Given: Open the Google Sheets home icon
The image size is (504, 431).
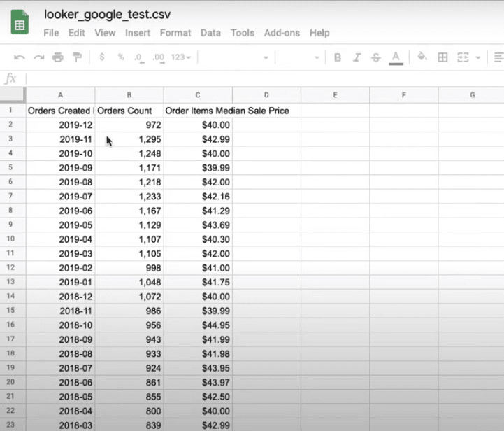Looking at the screenshot, I should [x=20, y=22].
